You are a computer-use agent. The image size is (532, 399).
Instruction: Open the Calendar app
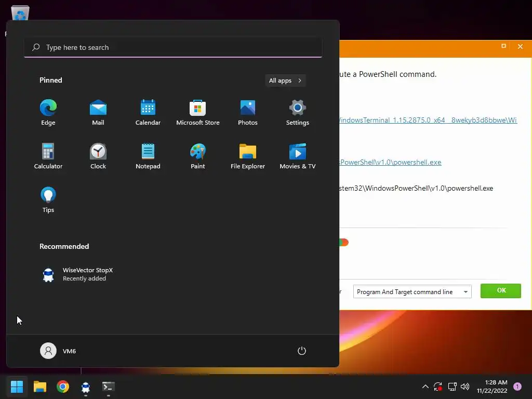148,113
